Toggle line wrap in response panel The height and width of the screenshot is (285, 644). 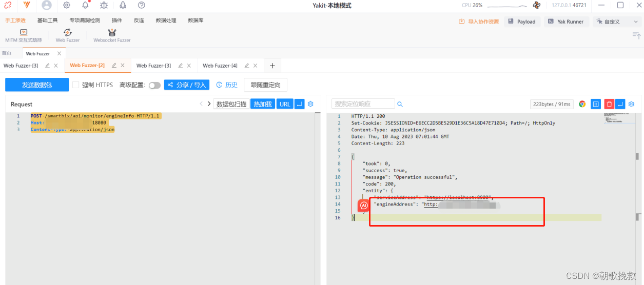pos(620,104)
